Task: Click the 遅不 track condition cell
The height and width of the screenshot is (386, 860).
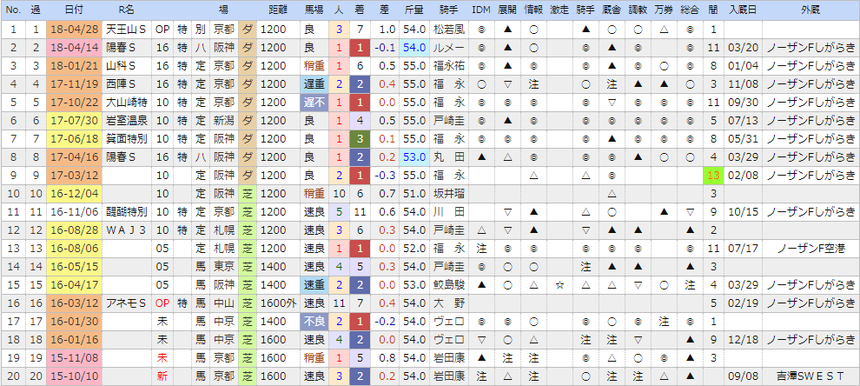Action: (314, 103)
